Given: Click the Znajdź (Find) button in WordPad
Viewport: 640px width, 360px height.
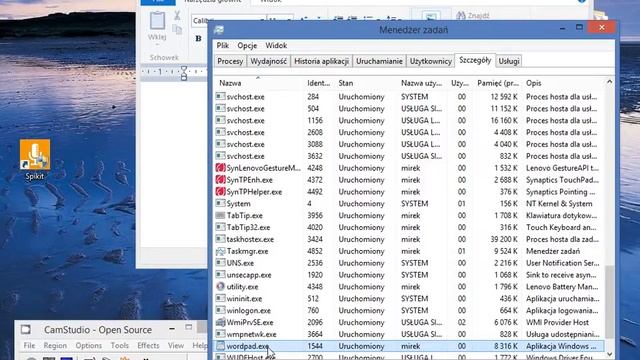Looking at the screenshot, I should (473, 16).
